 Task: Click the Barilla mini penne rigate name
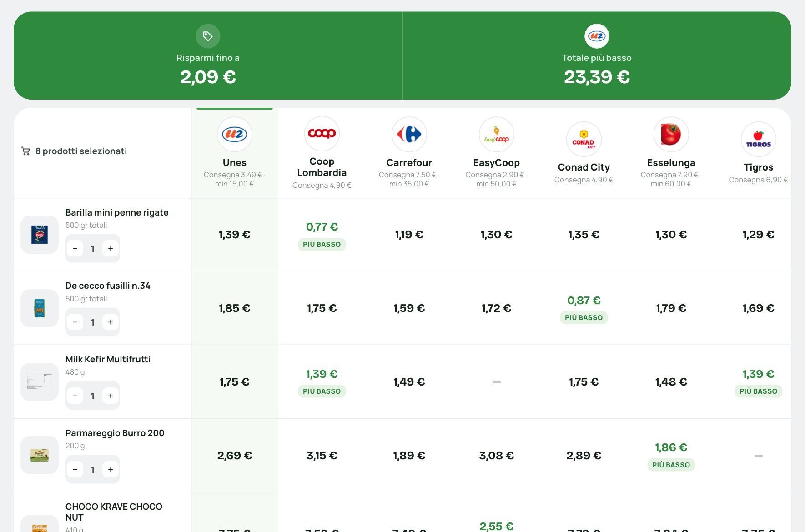[x=117, y=212]
